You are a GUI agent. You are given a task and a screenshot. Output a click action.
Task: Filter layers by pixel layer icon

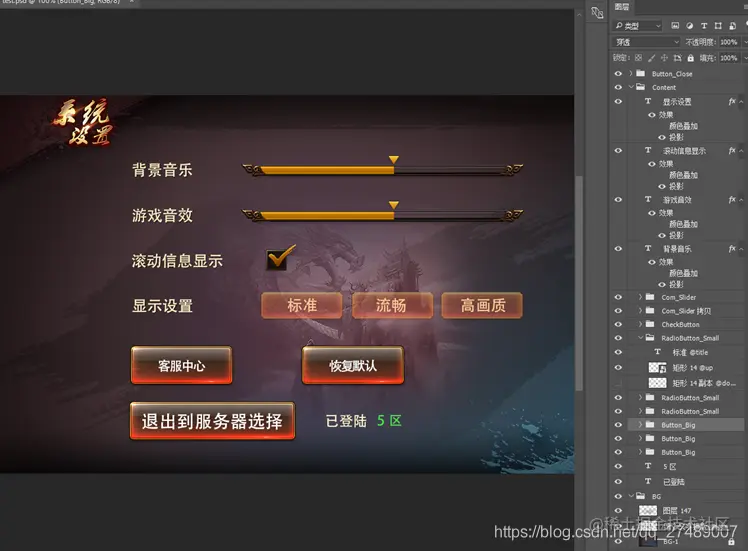pyautogui.click(x=675, y=26)
